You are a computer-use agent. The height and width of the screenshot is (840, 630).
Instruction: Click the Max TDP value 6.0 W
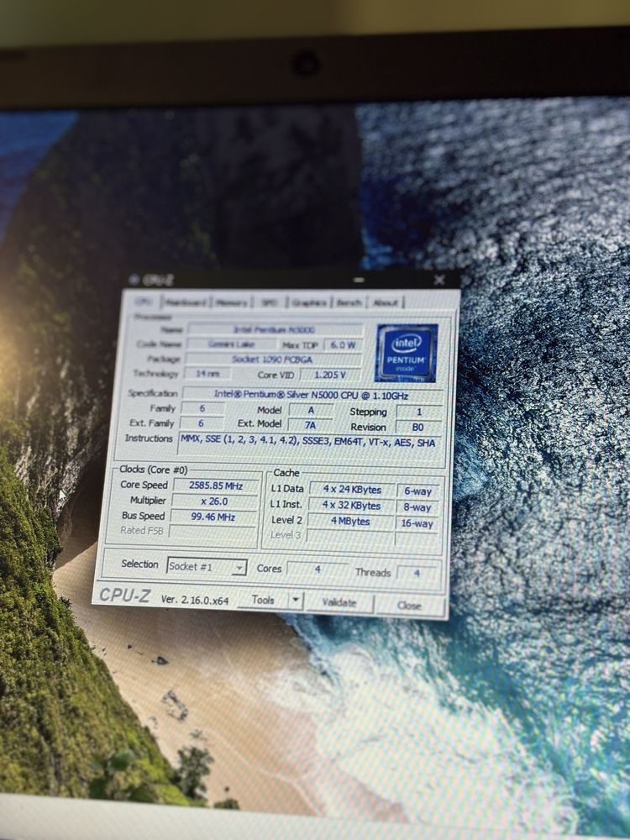343,345
